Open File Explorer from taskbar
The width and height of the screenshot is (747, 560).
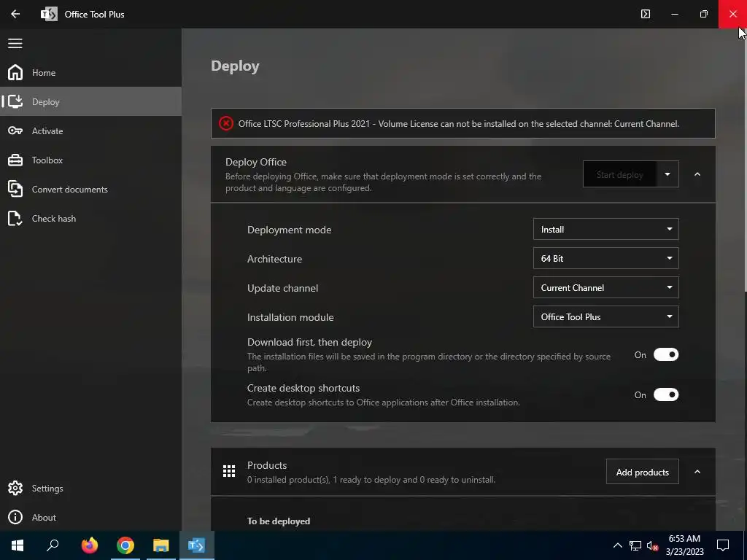click(x=161, y=545)
